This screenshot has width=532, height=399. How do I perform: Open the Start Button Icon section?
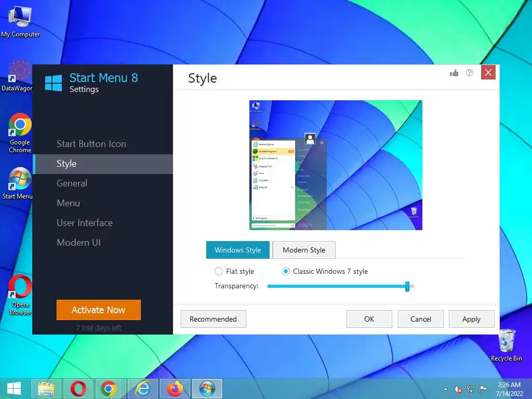pos(103,144)
